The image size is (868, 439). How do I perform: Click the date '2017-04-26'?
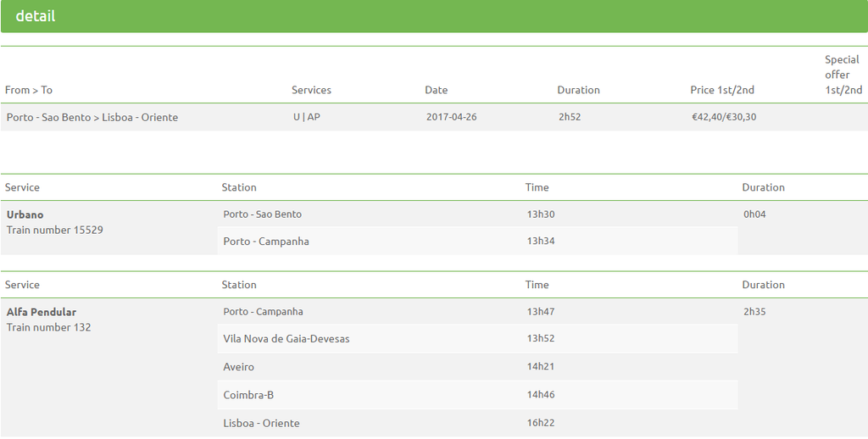tap(451, 117)
